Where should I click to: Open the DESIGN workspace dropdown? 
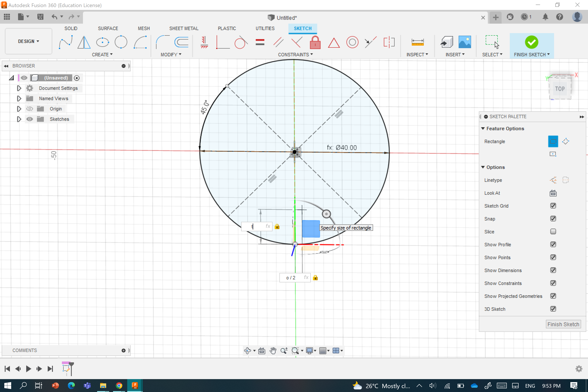[x=29, y=41]
